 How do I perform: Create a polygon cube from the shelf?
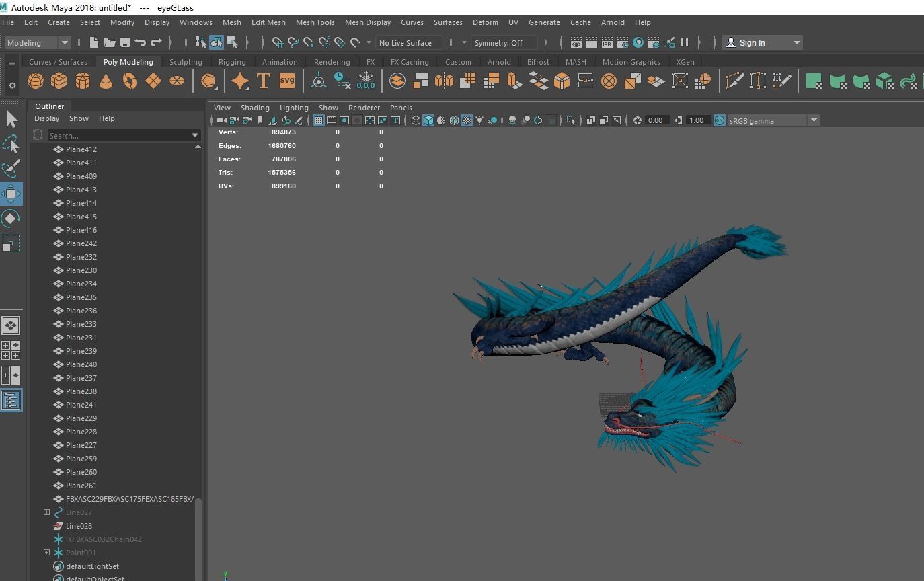pyautogui.click(x=59, y=81)
